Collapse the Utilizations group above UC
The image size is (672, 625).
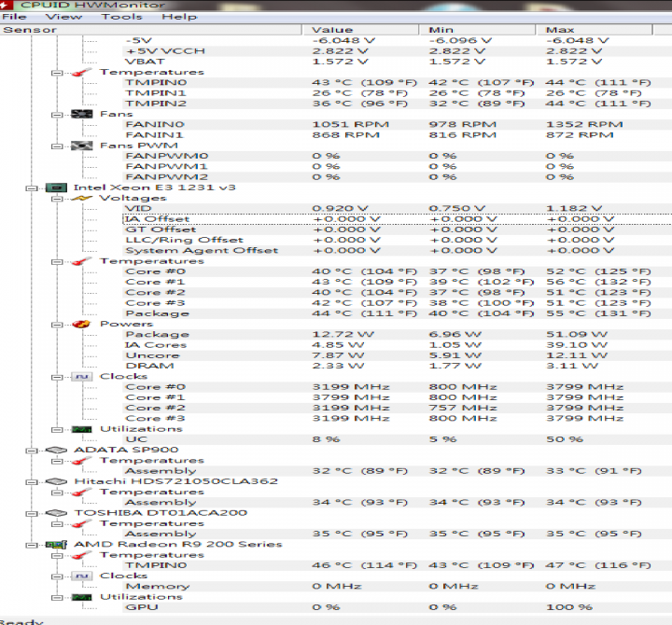tap(57, 429)
